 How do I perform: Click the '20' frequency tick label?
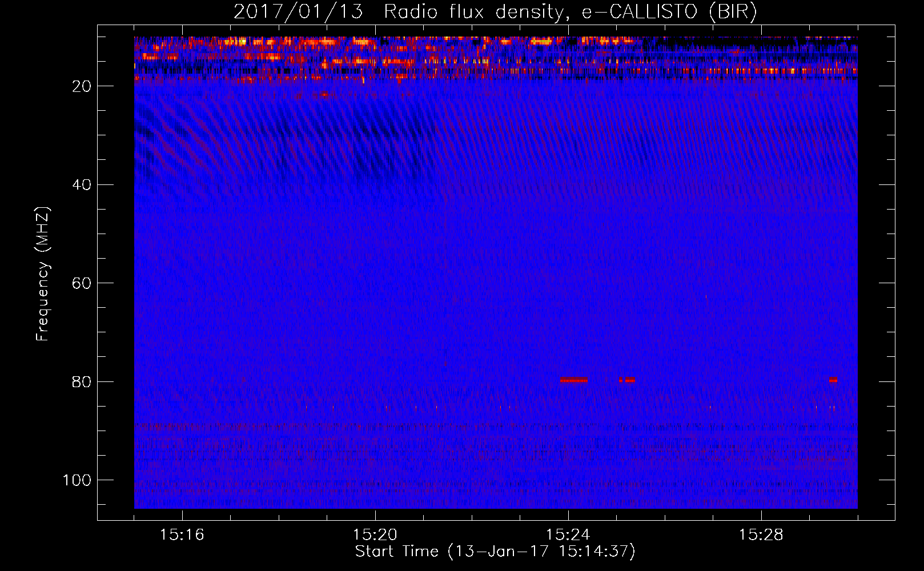click(x=82, y=86)
